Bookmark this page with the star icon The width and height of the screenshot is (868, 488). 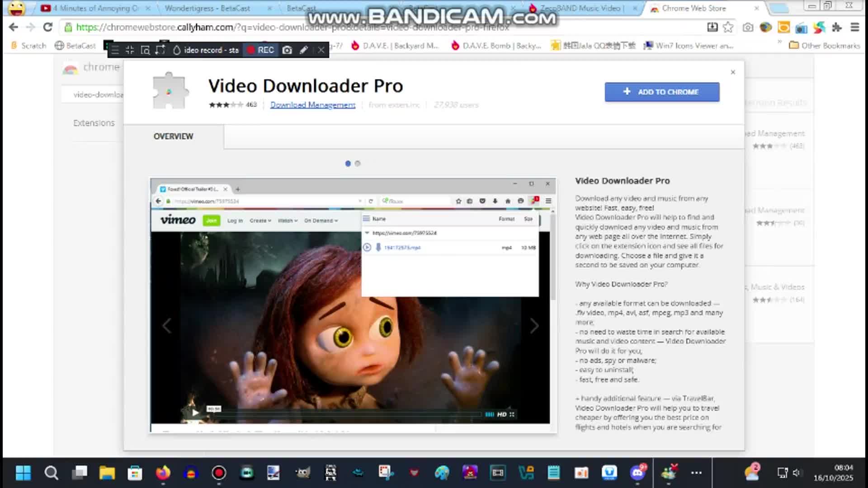[x=728, y=28]
